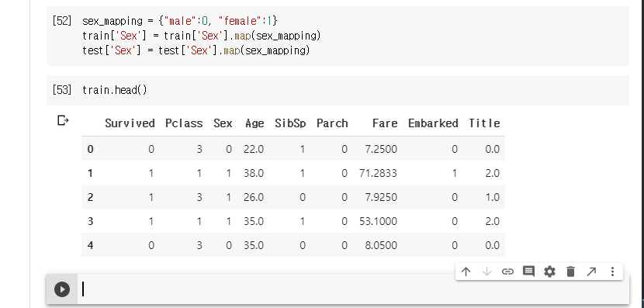
Task: Delete the cell with trash icon
Action: (x=570, y=272)
